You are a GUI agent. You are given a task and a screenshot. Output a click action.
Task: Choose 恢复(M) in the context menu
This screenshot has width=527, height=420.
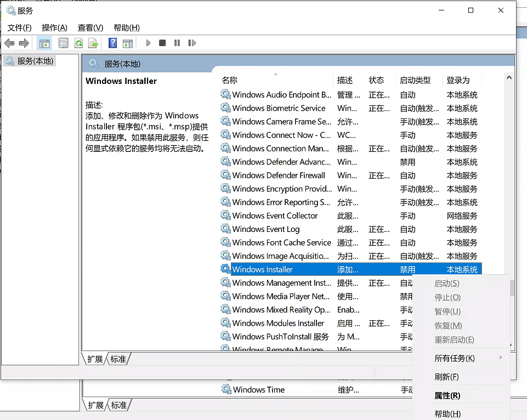click(461, 326)
